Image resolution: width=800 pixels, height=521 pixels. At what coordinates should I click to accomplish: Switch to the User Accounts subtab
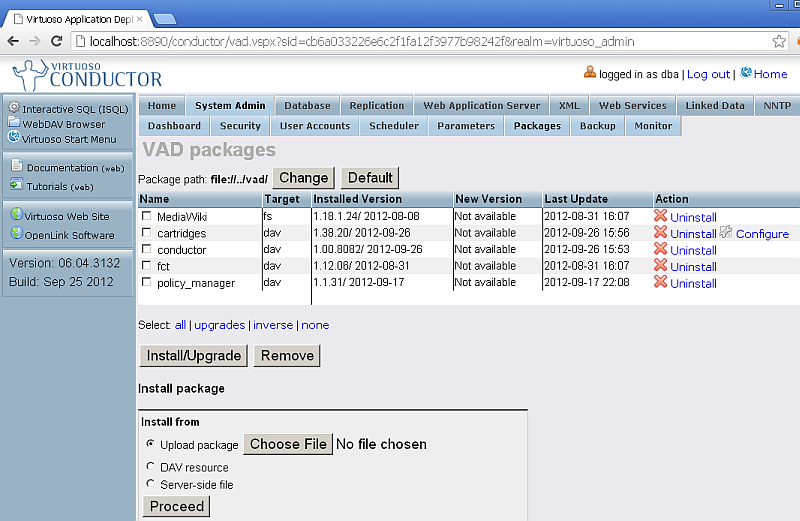[x=314, y=126]
